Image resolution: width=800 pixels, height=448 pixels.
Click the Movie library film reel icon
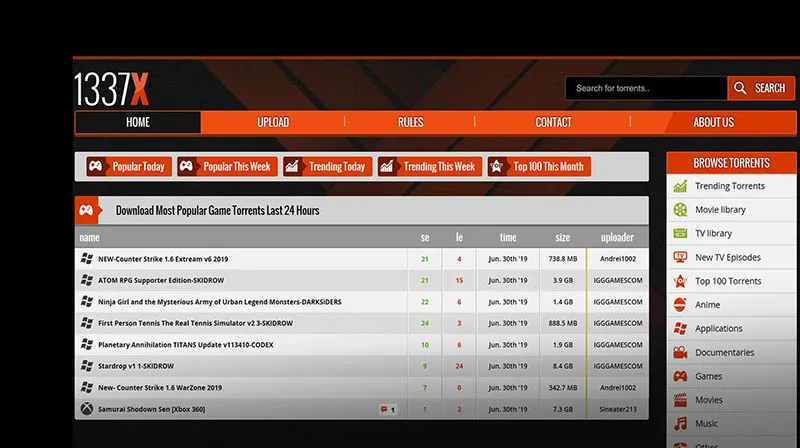680,210
